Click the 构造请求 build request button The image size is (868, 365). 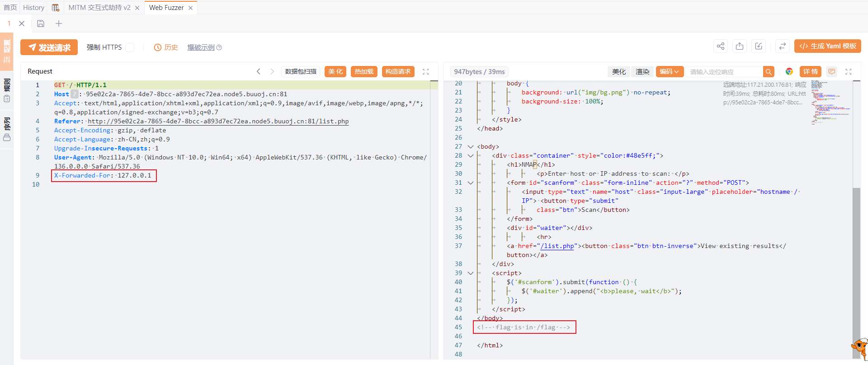(x=398, y=71)
